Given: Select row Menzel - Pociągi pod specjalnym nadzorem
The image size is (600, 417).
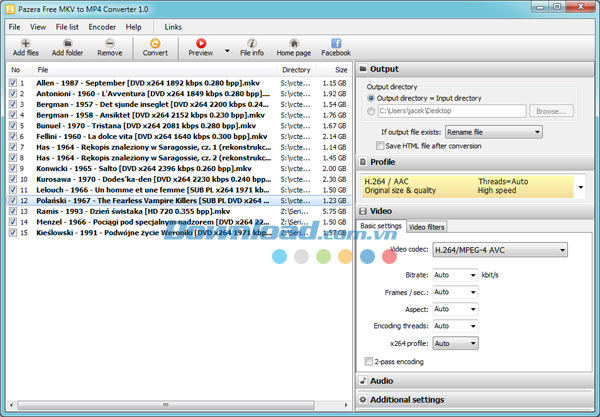Looking at the screenshot, I should point(178,222).
